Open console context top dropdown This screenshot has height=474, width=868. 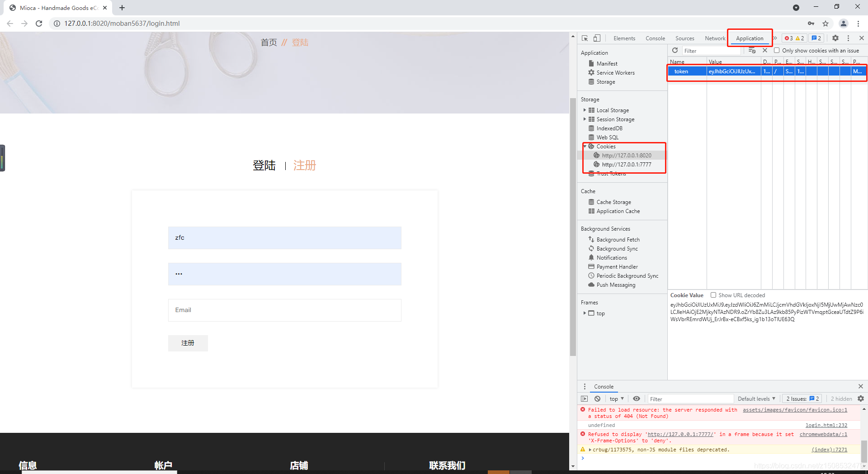point(616,399)
